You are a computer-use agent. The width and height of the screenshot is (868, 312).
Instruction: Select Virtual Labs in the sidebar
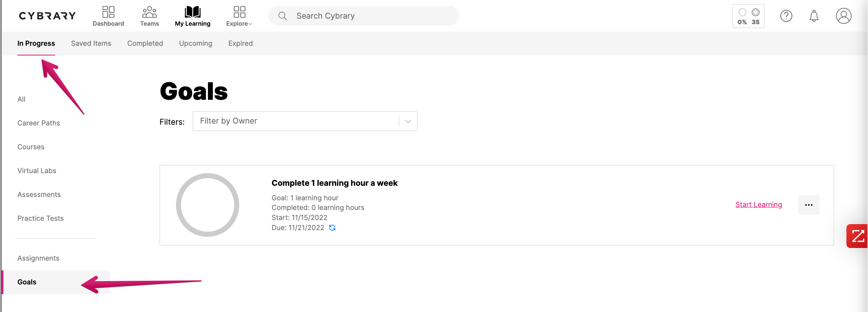click(x=37, y=171)
